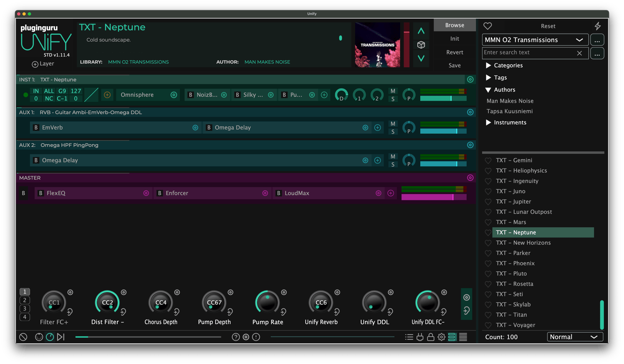Adjust the INST 1 layer volume fader
Image resolution: width=624 pixels, height=364 pixels.
tap(443, 98)
